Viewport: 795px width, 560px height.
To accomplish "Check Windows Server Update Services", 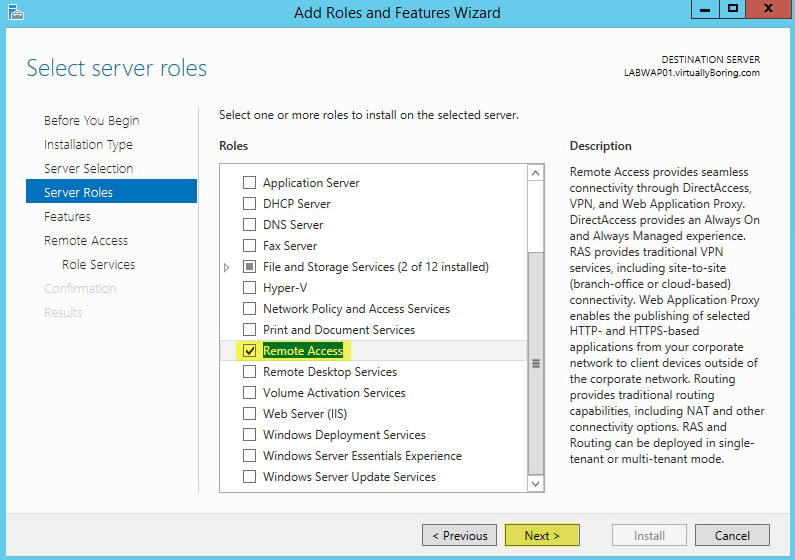I will pyautogui.click(x=249, y=477).
